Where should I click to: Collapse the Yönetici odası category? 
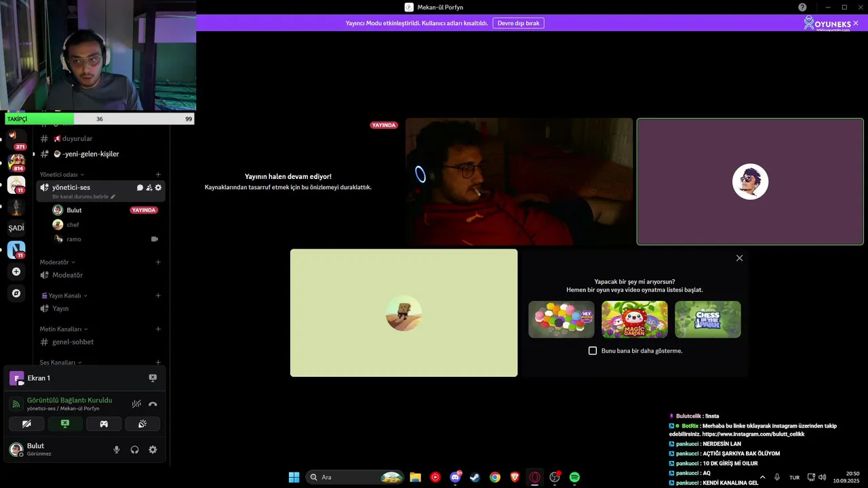pyautogui.click(x=60, y=174)
